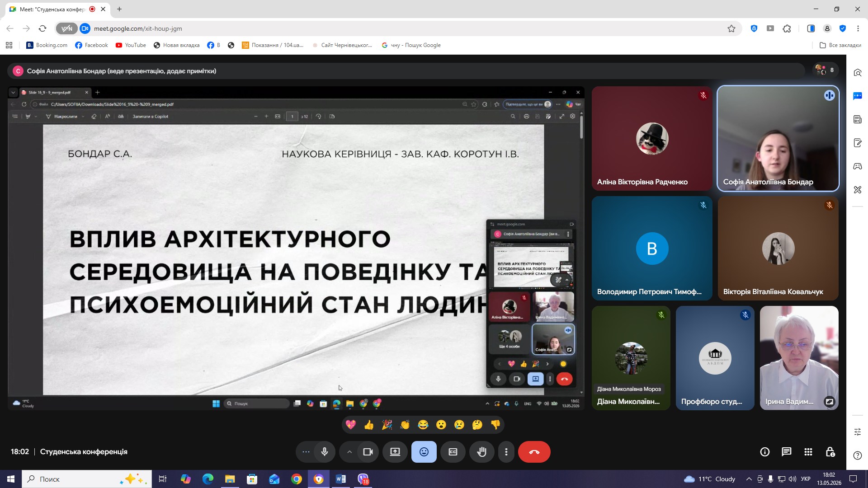Show participants list with count 8
This screenshot has height=488, width=868.
[x=825, y=70]
